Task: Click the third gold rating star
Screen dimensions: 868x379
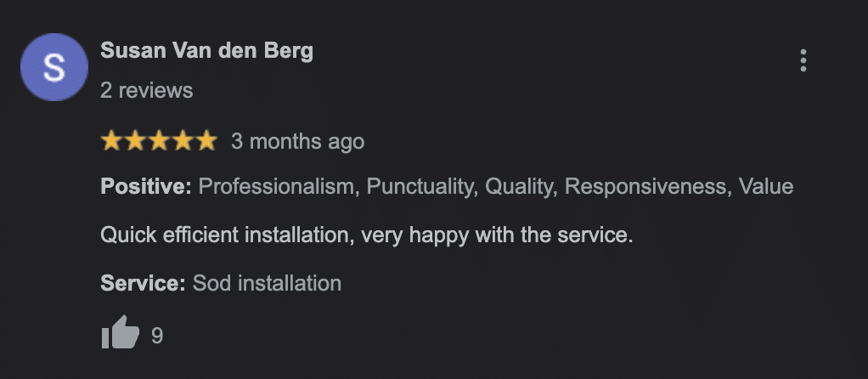Action: pyautogui.click(x=159, y=141)
